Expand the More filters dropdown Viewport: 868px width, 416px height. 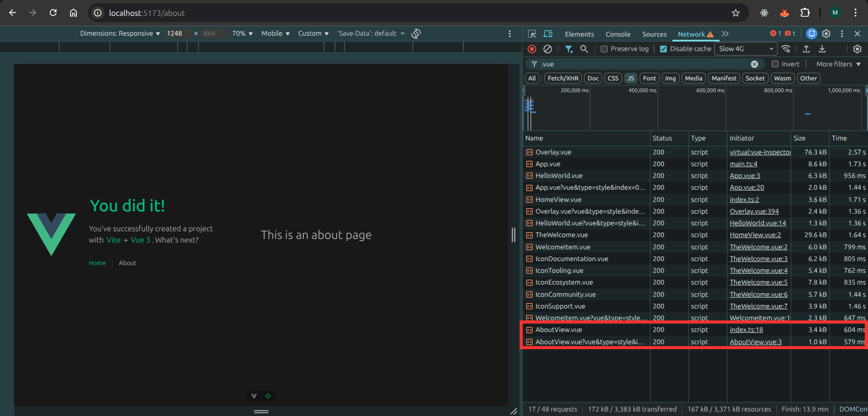pos(838,64)
